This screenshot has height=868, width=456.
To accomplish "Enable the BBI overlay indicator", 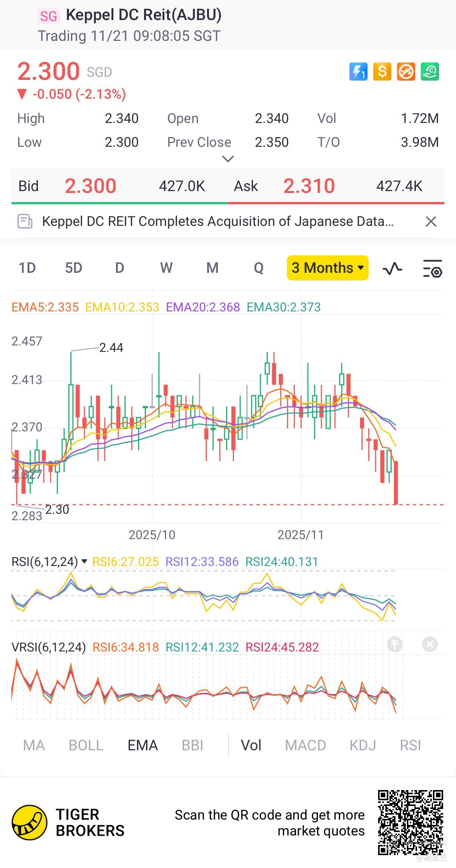I will 192,745.
